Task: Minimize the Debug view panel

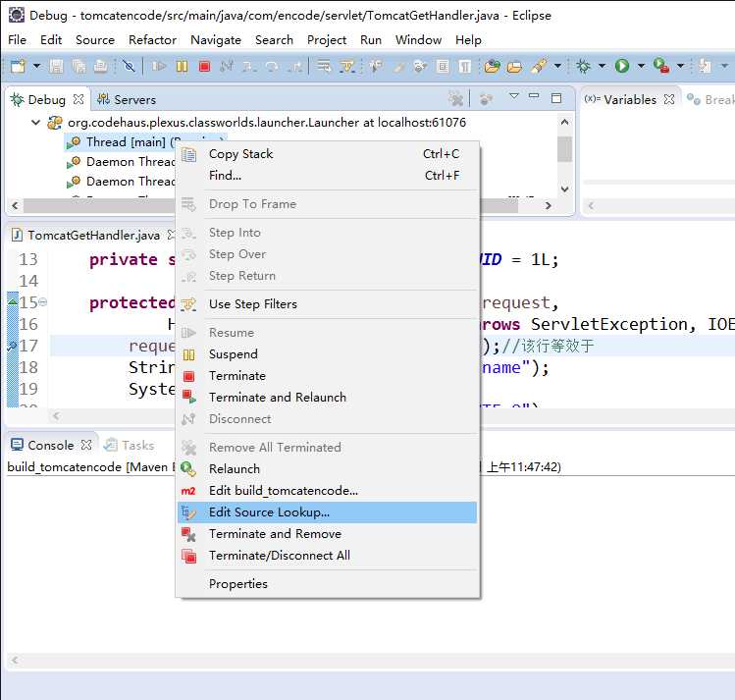Action: click(534, 96)
